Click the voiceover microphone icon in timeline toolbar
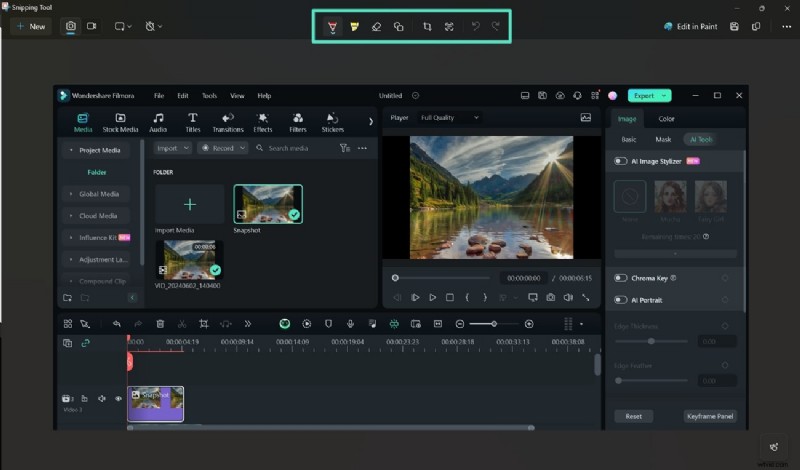Screen dimensions: 800x470 coord(350,324)
